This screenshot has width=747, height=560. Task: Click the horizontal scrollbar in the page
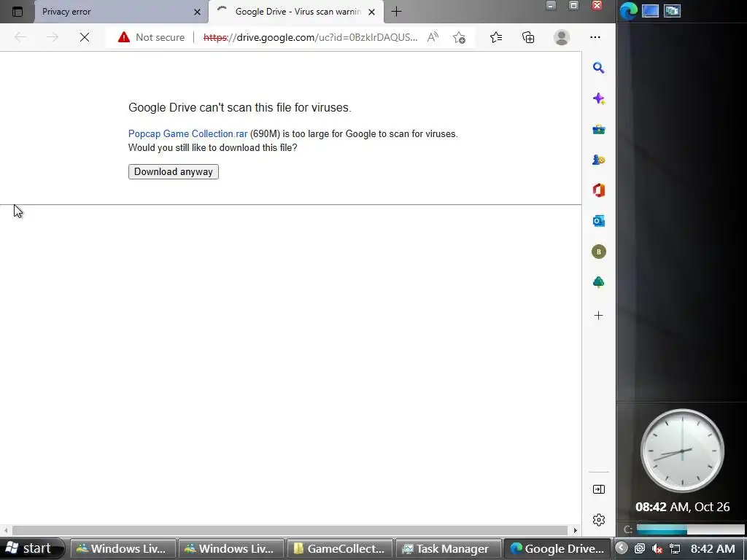290,531
